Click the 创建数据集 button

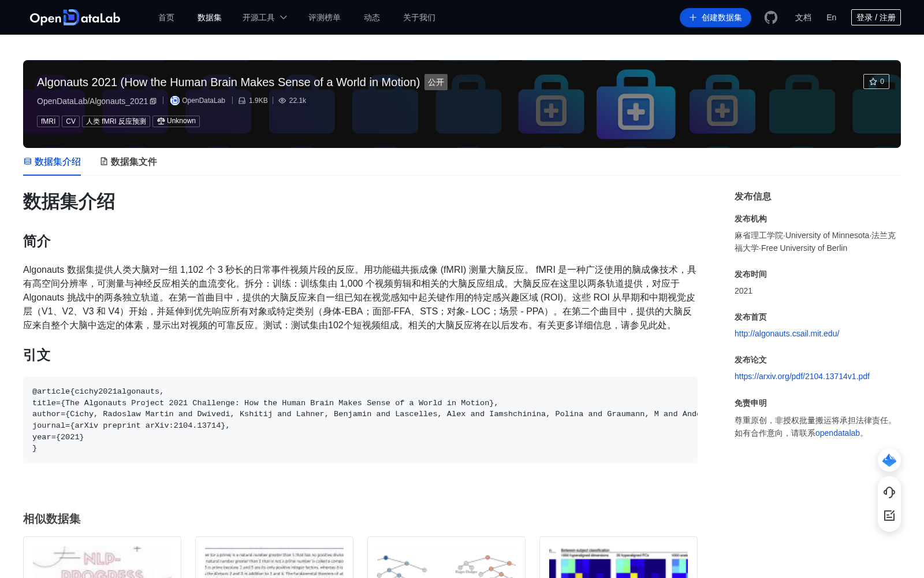(x=716, y=17)
